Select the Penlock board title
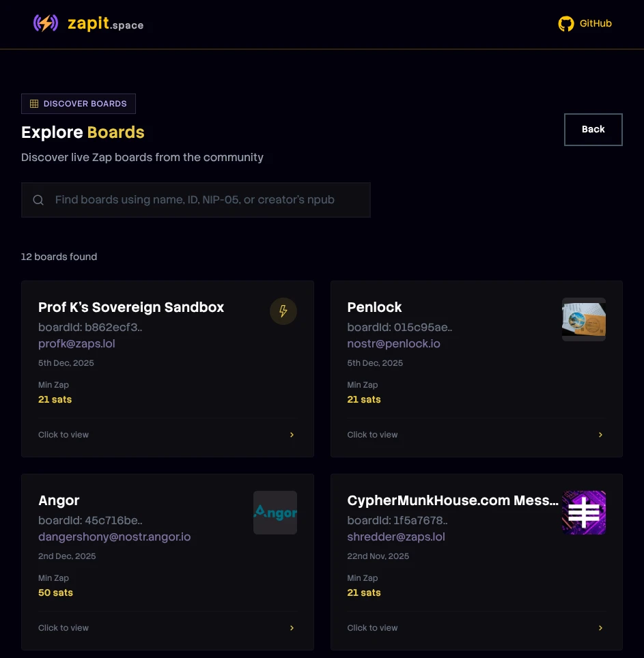 click(x=374, y=307)
